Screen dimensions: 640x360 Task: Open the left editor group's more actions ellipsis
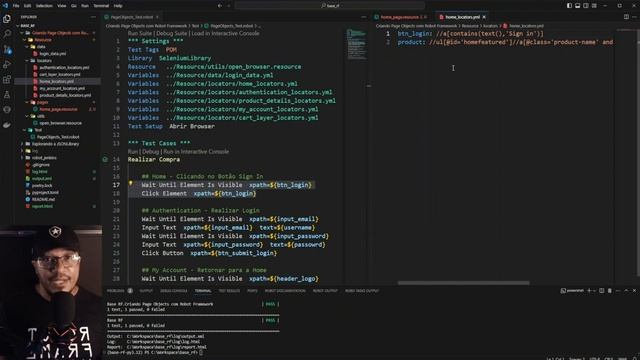(364, 17)
